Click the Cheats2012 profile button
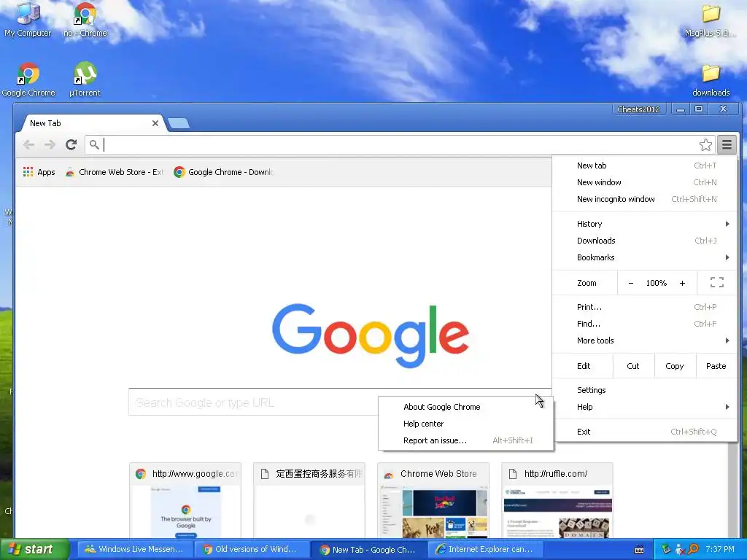The height and width of the screenshot is (560, 747). pyautogui.click(x=638, y=109)
